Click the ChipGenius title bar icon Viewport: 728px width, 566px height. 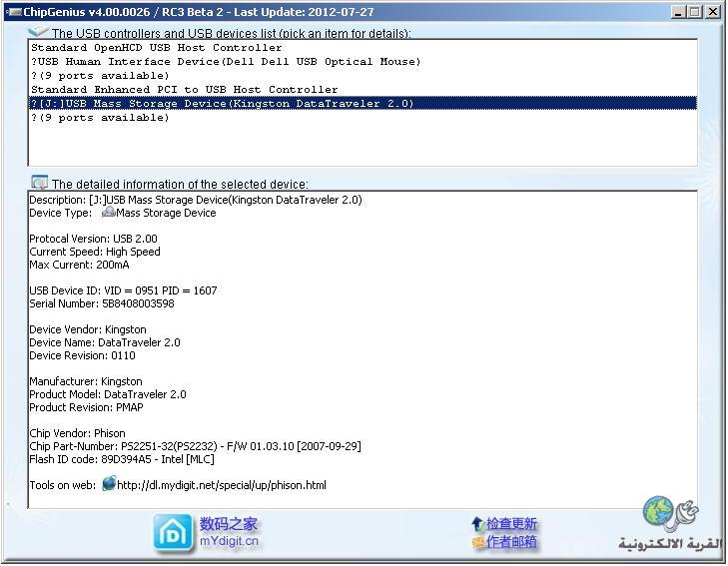[x=14, y=12]
